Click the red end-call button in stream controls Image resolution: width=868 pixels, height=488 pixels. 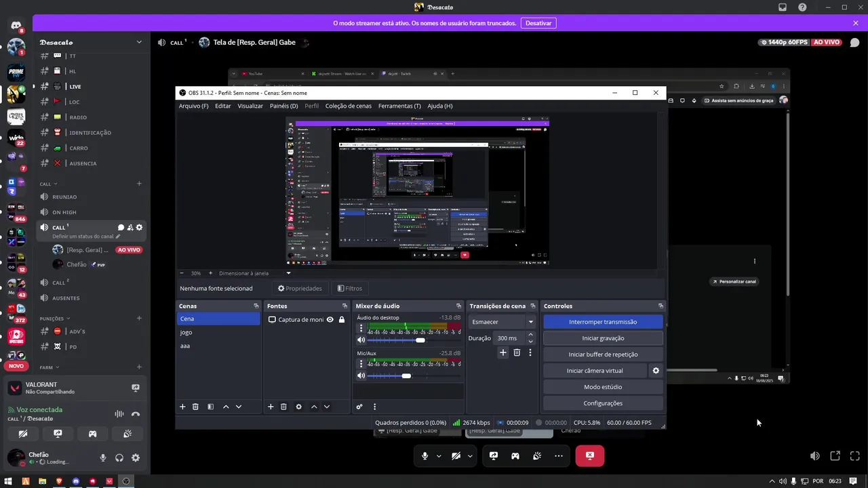pos(590,456)
